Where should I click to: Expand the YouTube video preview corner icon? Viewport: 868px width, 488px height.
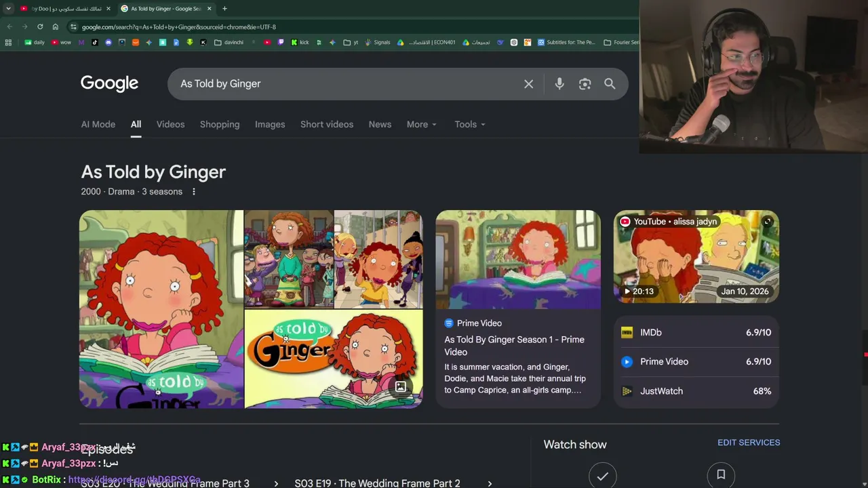pyautogui.click(x=768, y=222)
